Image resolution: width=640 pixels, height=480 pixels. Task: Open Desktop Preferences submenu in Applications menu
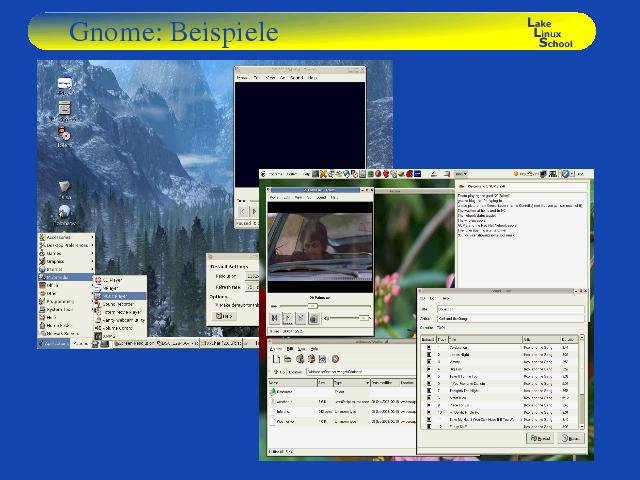[x=66, y=245]
